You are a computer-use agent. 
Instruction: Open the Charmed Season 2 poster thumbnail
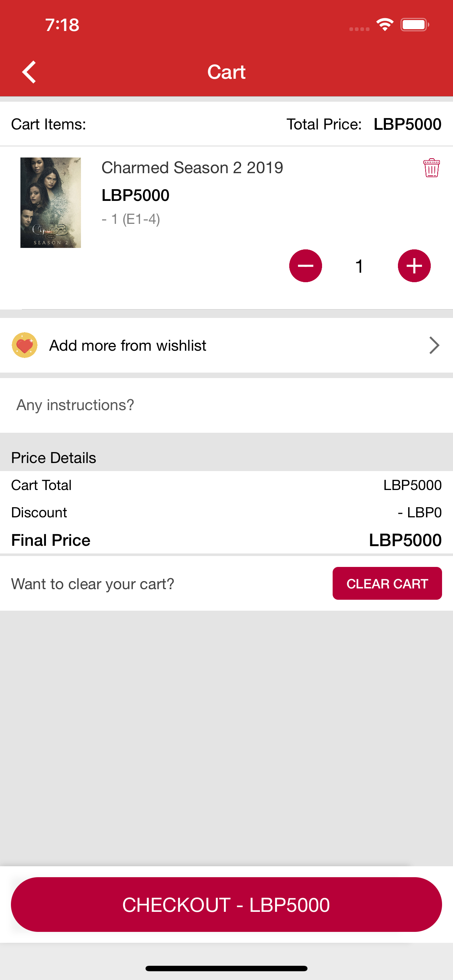click(51, 202)
